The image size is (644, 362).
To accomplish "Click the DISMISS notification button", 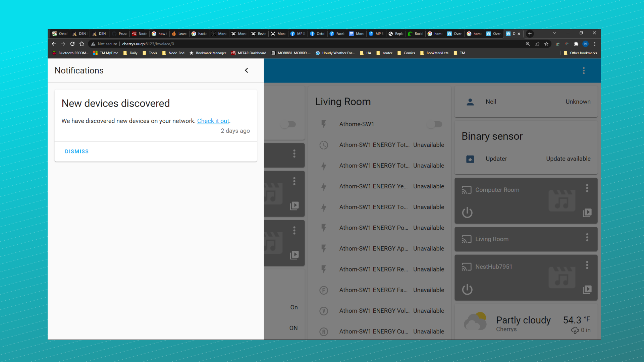I will pyautogui.click(x=77, y=152).
